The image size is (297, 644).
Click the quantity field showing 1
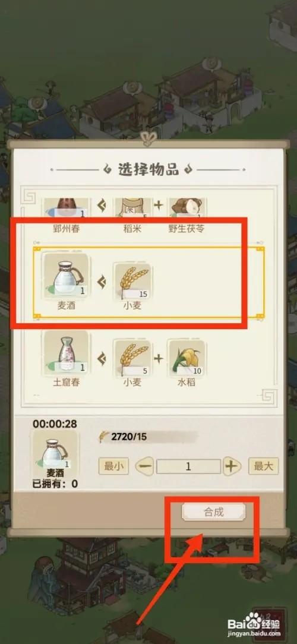188,466
